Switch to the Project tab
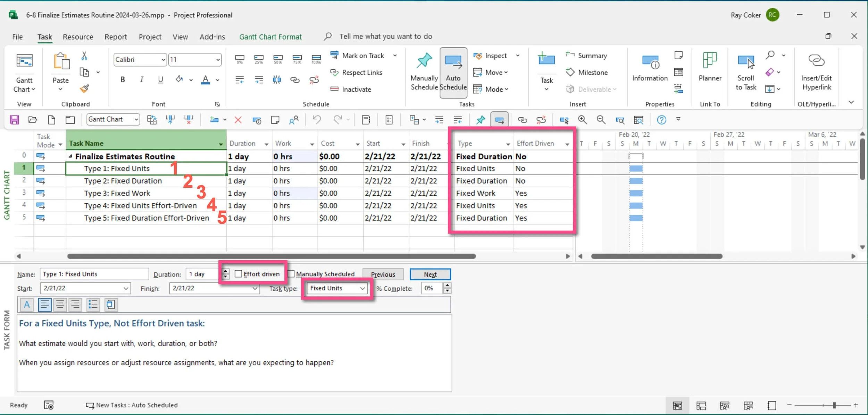The width and height of the screenshot is (868, 415). [150, 37]
